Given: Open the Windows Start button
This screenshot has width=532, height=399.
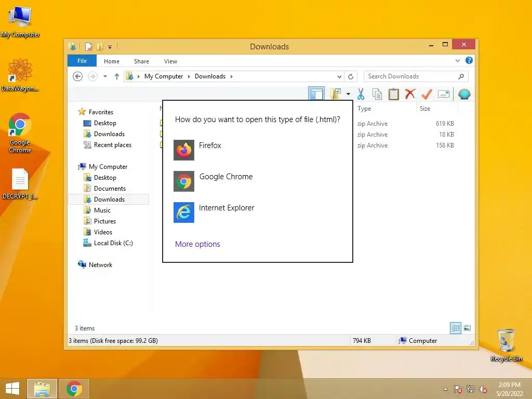Looking at the screenshot, I should tap(12, 389).
